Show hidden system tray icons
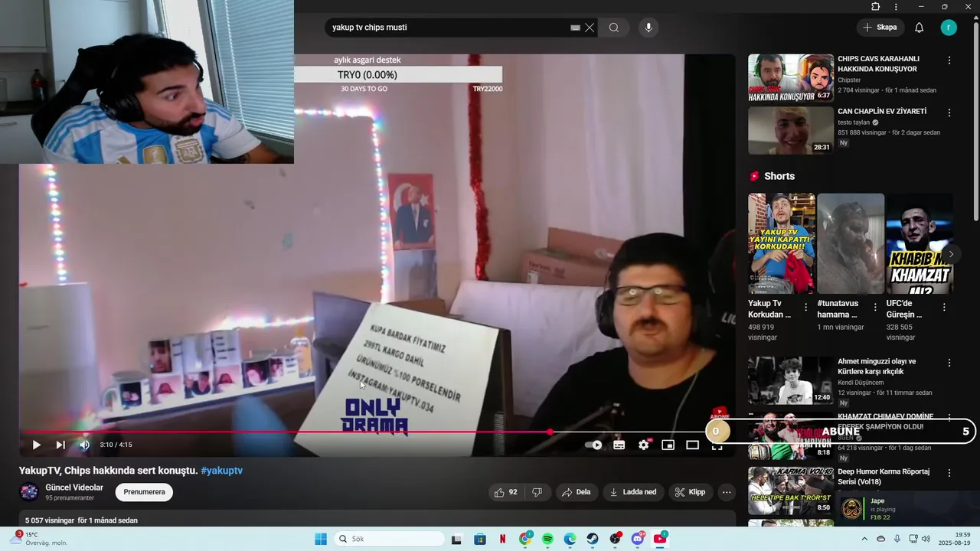Viewport: 980px width, 551px height. 864,539
